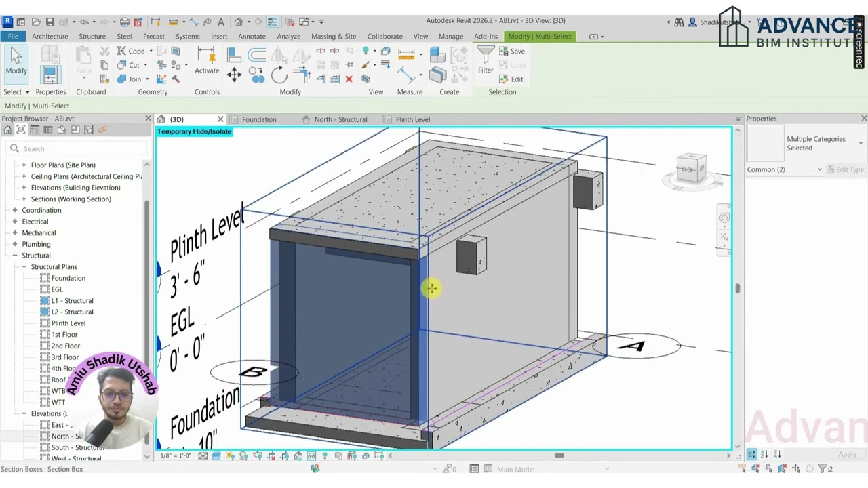Expand the Floor Plans (Site Plan) node
Image resolution: width=868 pixels, height=488 pixels.
(x=24, y=165)
